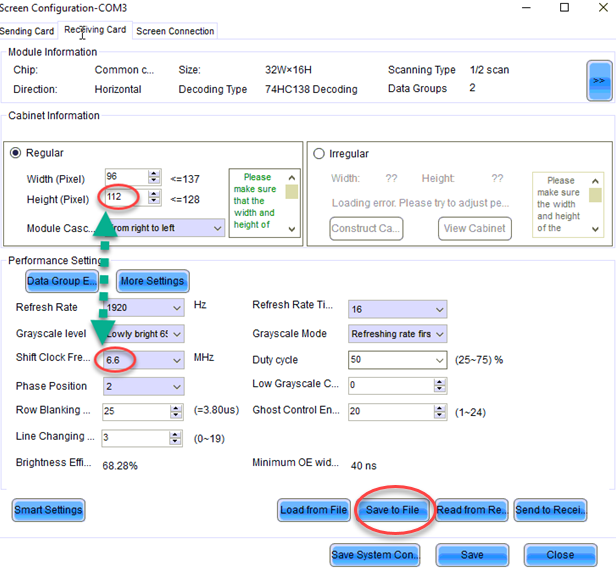Click the 40 ns minimum OE width value
This screenshot has width=616, height=570.
pos(364,466)
